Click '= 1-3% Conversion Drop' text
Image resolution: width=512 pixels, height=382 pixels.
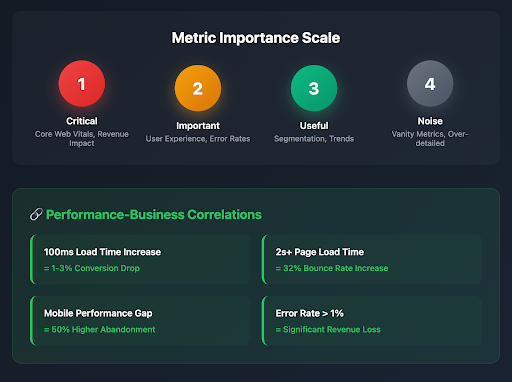92,268
